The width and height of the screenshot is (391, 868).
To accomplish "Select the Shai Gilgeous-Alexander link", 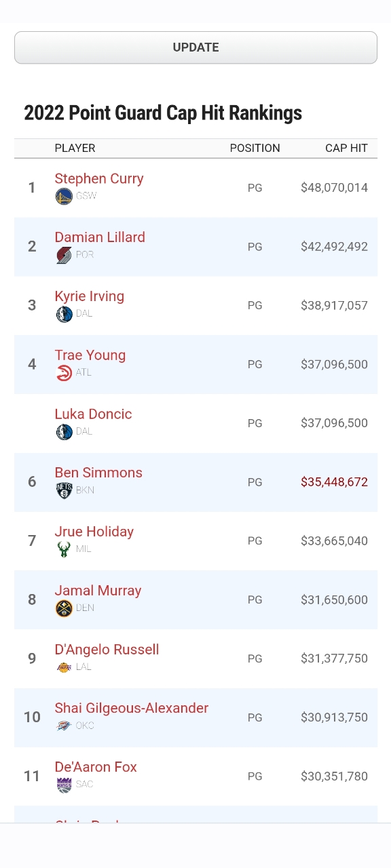I will 132,708.
